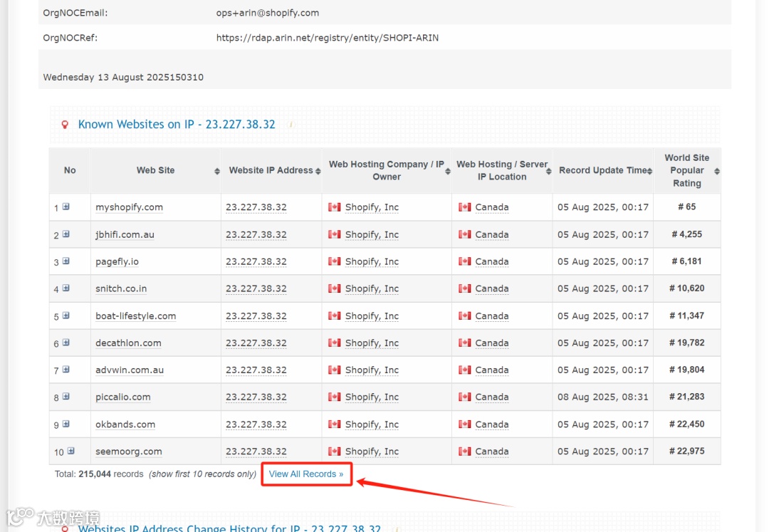Click the location flag in boat-lifestyle.com row
This screenshot has width=769, height=532.
point(464,315)
